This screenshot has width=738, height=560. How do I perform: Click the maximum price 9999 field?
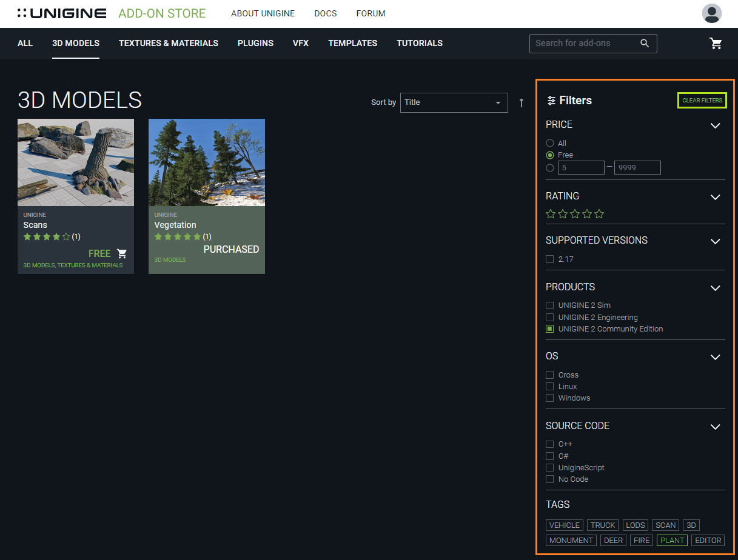coord(637,168)
